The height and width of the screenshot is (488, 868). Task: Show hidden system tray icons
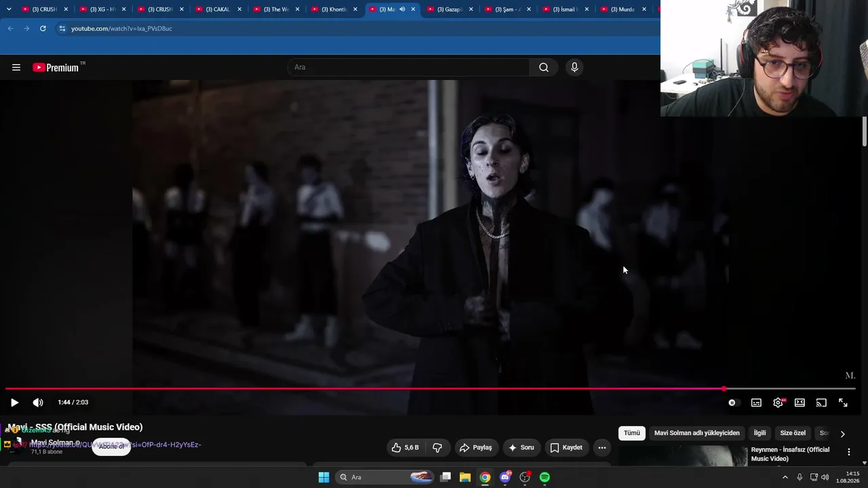point(785,477)
